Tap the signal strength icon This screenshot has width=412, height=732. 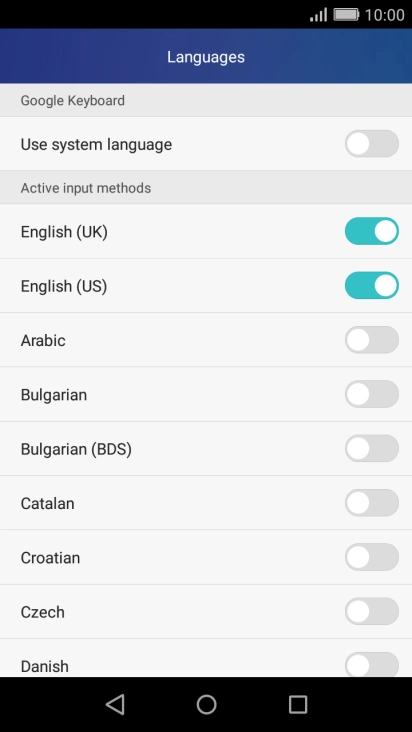pyautogui.click(x=318, y=15)
